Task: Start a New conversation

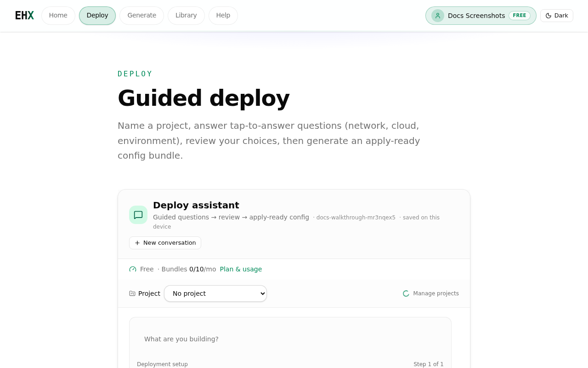Action: (165, 243)
